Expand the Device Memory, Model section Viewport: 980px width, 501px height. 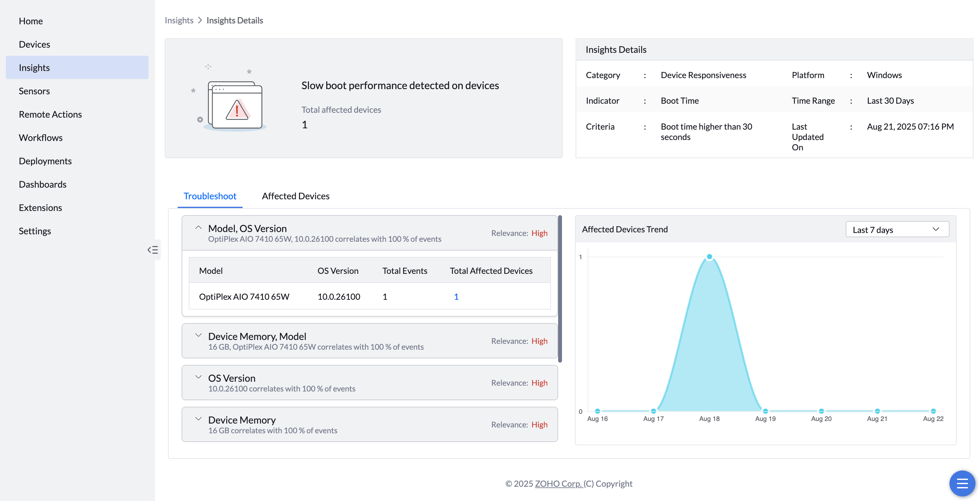click(x=198, y=335)
